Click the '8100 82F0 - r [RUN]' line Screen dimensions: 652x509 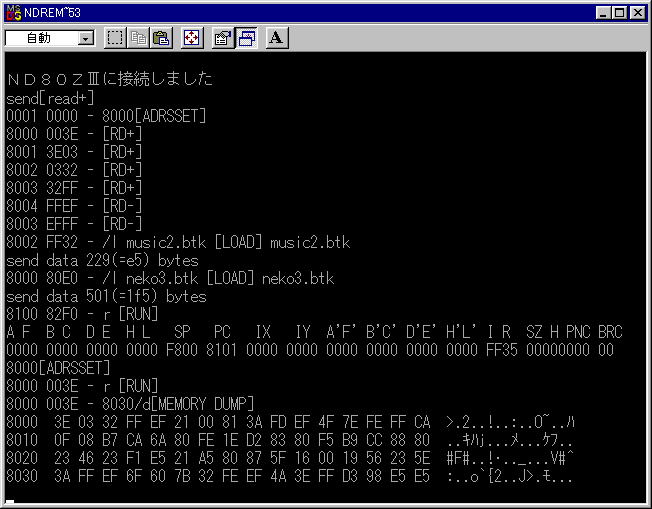[x=82, y=314]
